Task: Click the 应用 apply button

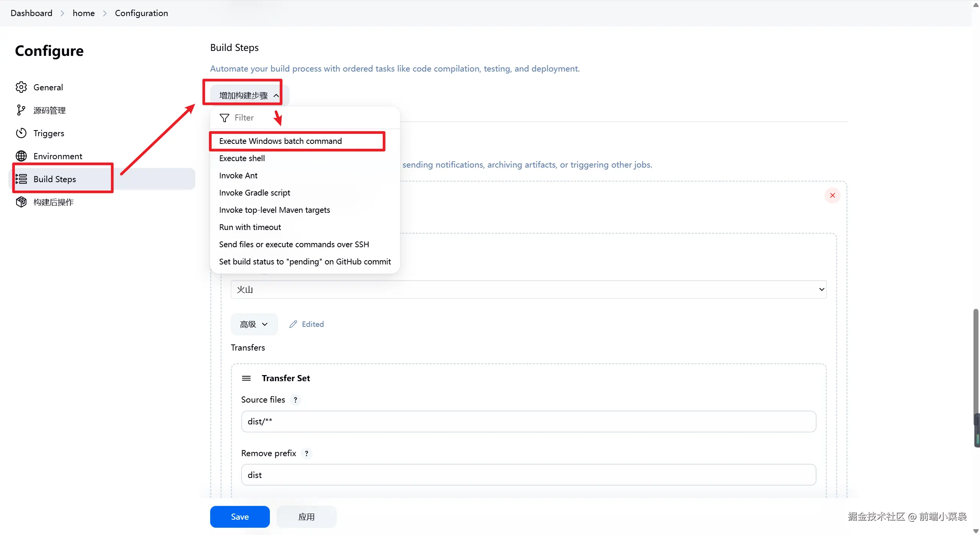Action: click(x=306, y=517)
